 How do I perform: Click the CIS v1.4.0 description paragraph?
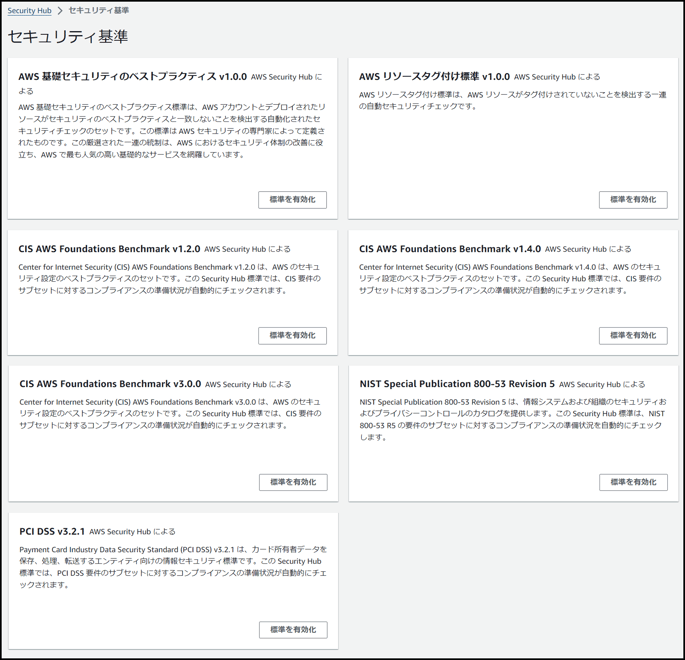click(510, 279)
